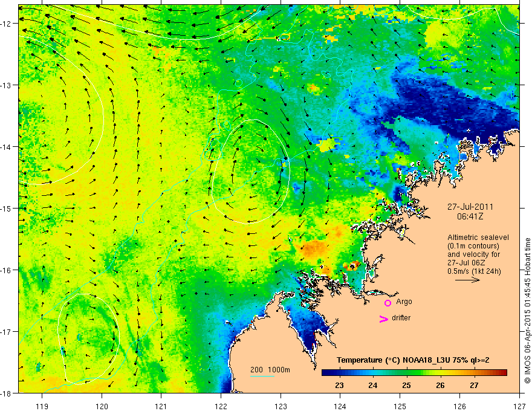The width and height of the screenshot is (532, 411).
Task: Click the 27 label under temperature colorbar
Action: tap(474, 385)
